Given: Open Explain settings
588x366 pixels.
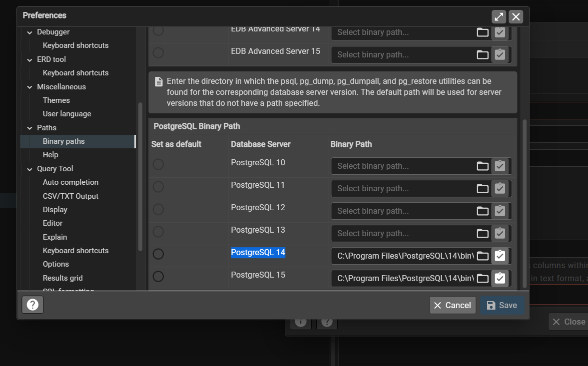Looking at the screenshot, I should coord(55,237).
